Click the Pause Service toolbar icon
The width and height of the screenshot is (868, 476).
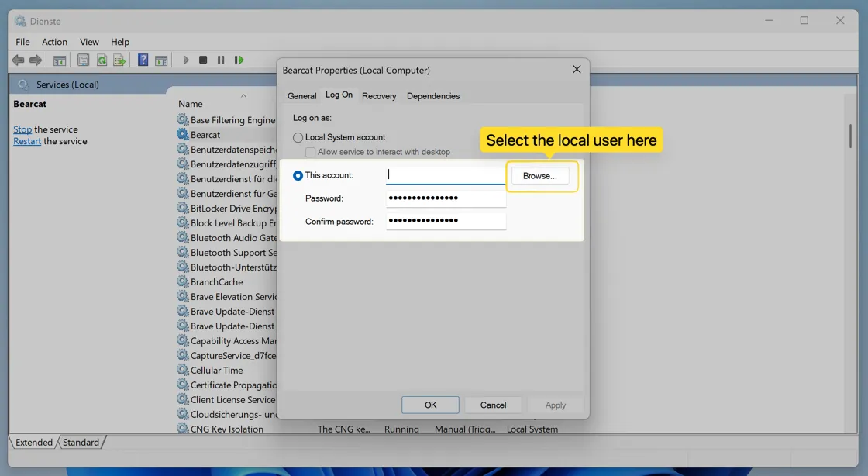click(x=221, y=60)
